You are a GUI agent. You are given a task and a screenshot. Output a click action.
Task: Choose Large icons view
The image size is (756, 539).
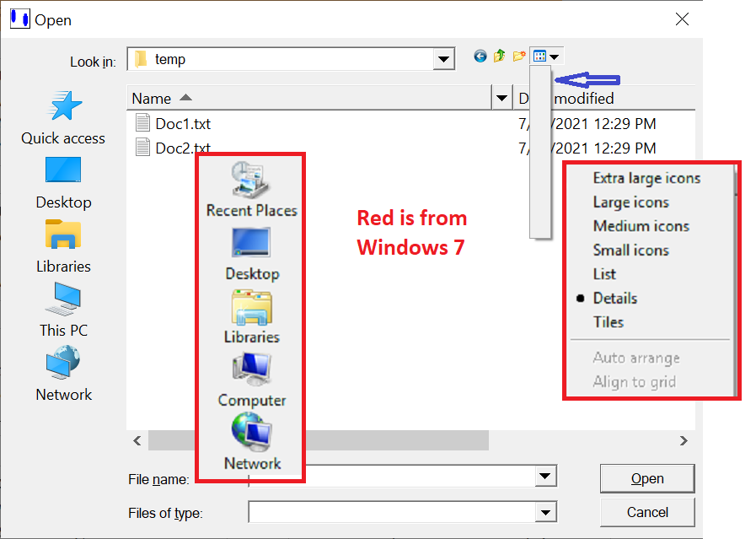click(630, 202)
